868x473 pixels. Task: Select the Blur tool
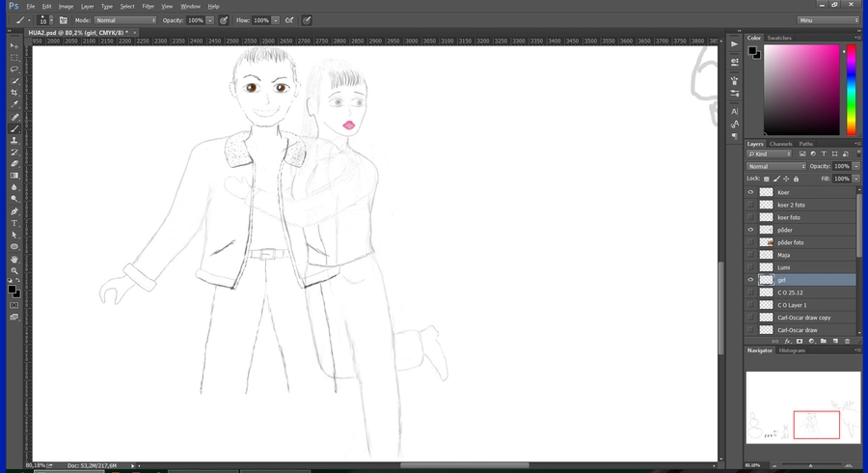tap(14, 188)
